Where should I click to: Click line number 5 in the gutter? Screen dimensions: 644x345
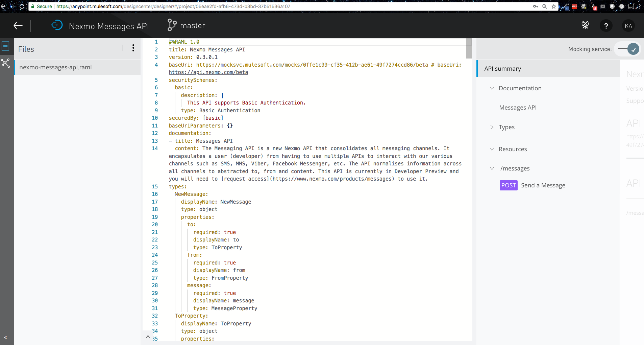click(x=156, y=80)
